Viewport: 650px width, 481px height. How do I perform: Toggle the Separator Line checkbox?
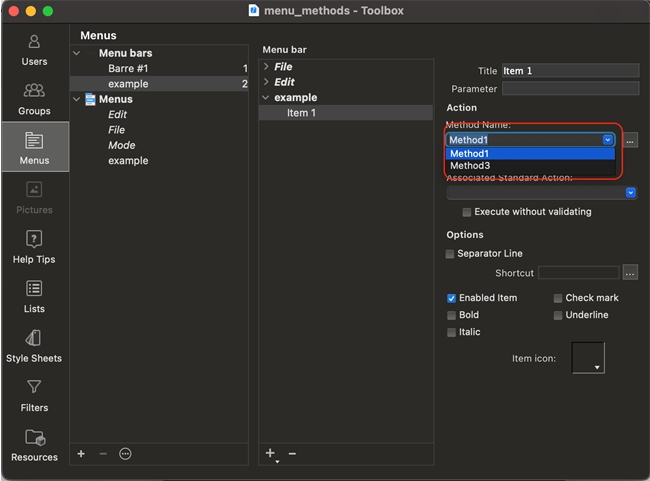pos(451,254)
